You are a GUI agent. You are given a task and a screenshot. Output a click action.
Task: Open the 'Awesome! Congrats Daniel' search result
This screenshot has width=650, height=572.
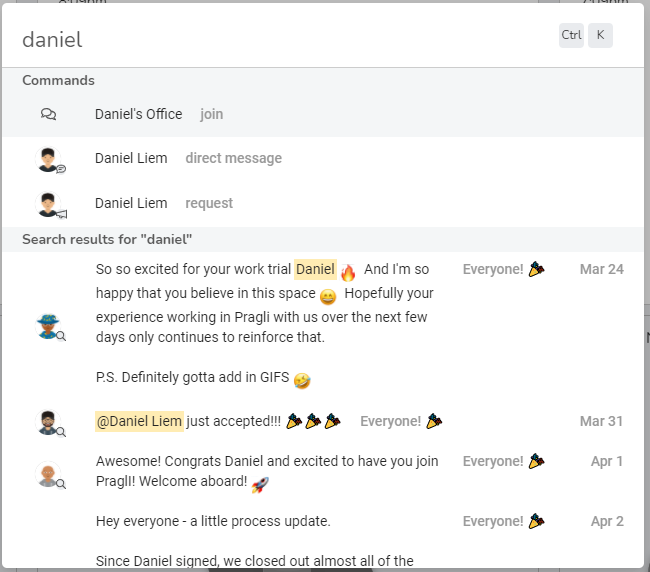323,471
